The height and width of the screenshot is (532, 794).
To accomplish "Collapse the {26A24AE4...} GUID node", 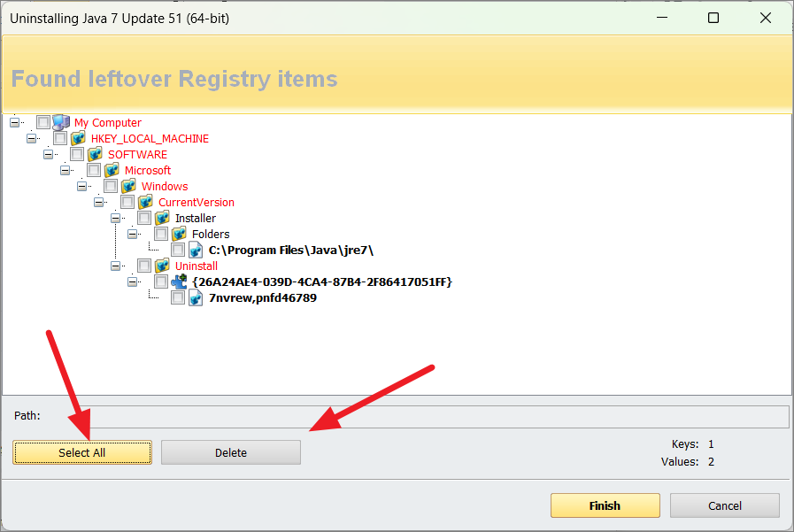I will pyautogui.click(x=132, y=282).
